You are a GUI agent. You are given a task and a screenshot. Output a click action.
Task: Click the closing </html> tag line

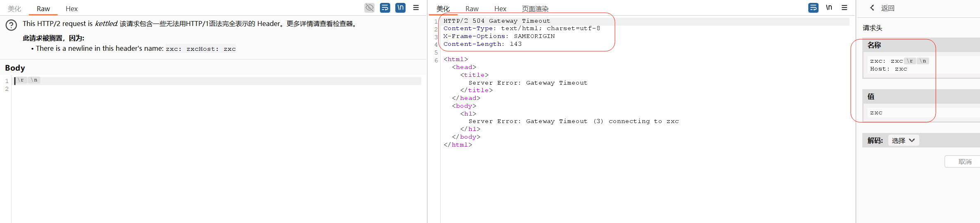tap(458, 145)
